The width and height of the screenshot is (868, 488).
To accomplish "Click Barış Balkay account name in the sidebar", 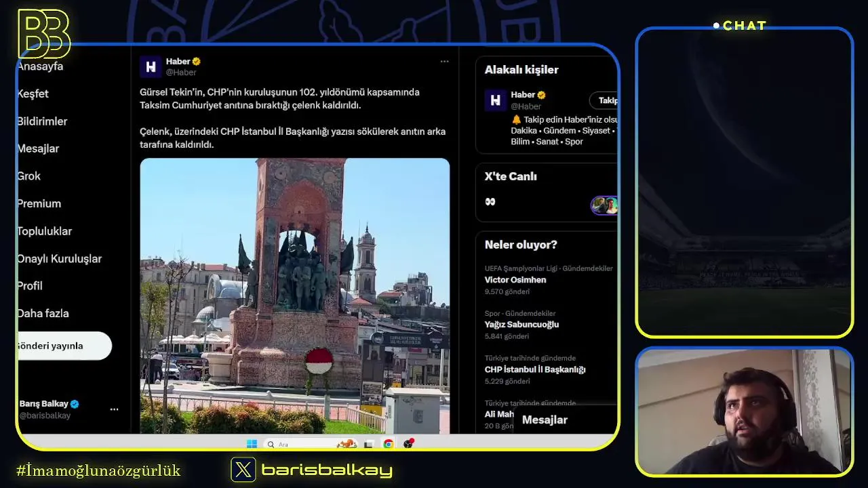I will pyautogui.click(x=43, y=404).
